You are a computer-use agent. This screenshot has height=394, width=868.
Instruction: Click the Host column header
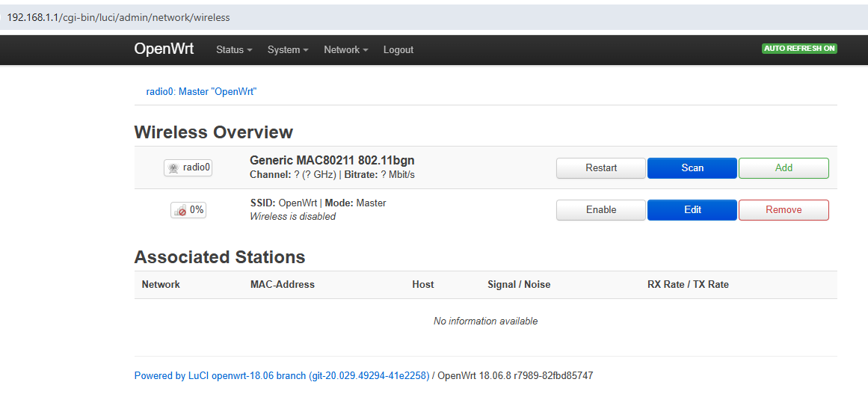423,284
